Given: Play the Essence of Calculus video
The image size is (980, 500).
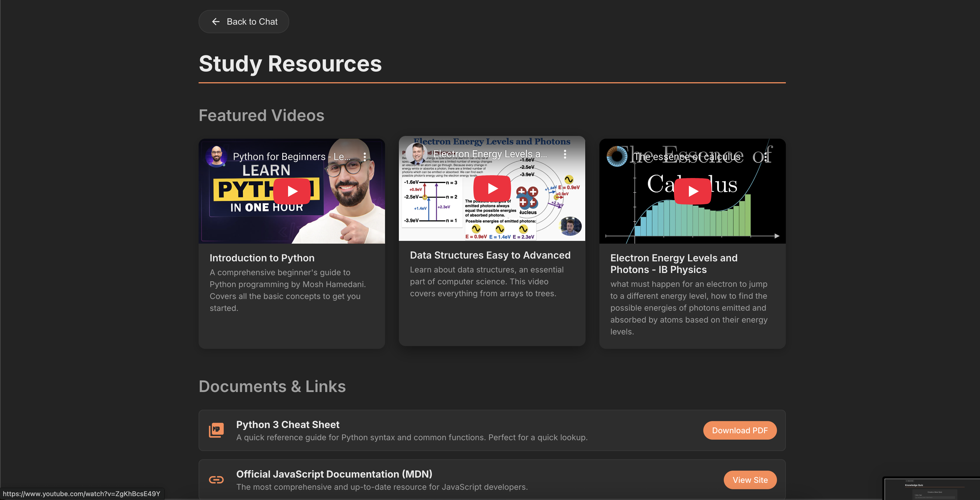Looking at the screenshot, I should click(692, 191).
